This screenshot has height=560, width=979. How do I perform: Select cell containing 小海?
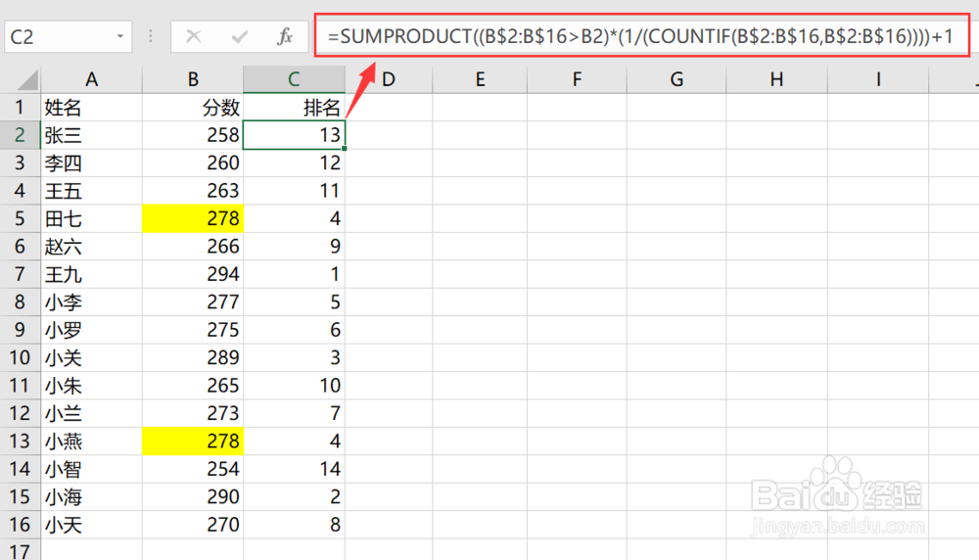coord(91,497)
